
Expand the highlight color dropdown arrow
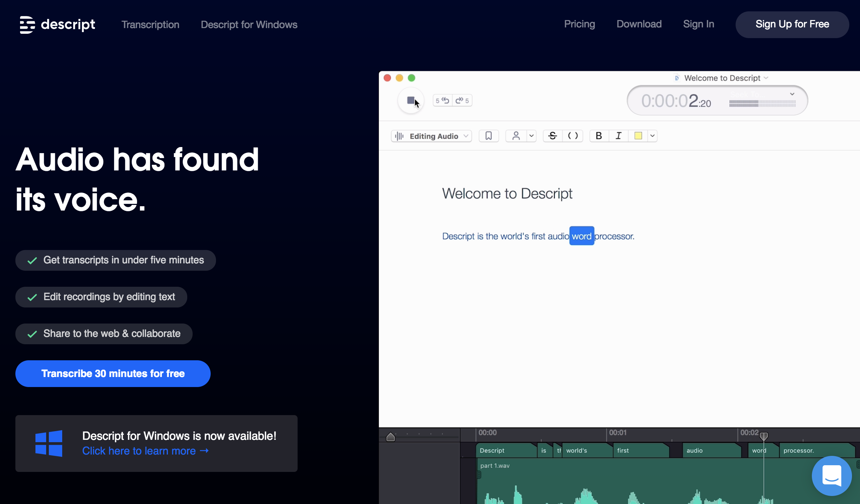(x=652, y=136)
